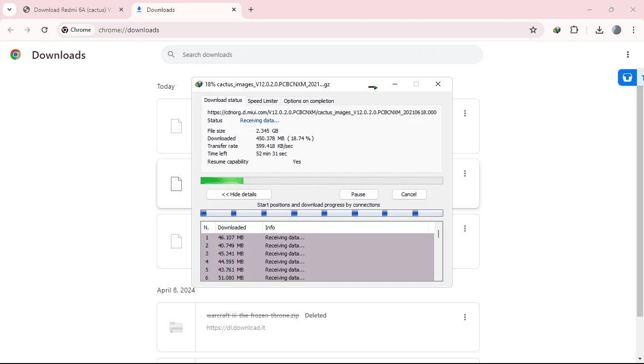Screen dimensions: 644x364
Task: Click the 2.345 GB file size value
Action: coord(267,131)
